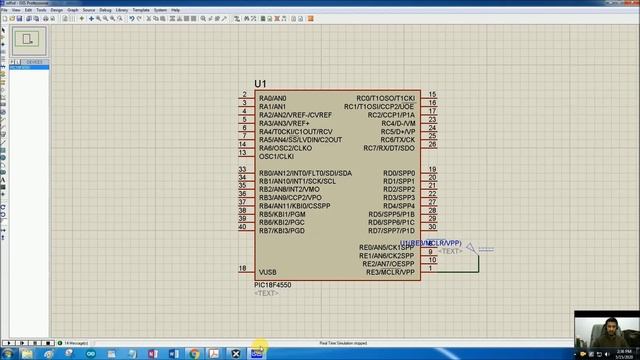Click the OSC1/CLKI pin label
This screenshot has height=360, width=640.
tap(276, 156)
